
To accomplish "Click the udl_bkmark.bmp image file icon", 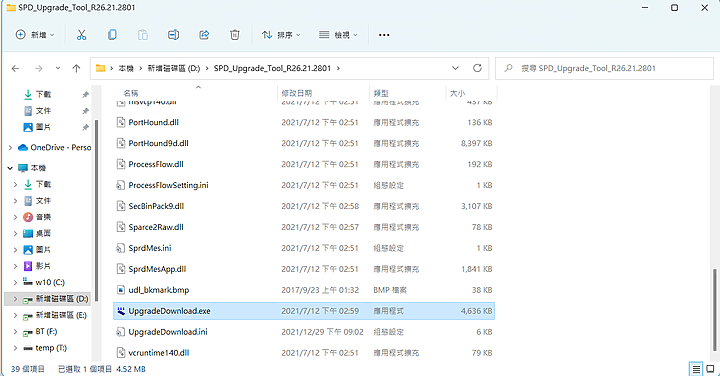I will click(x=121, y=290).
